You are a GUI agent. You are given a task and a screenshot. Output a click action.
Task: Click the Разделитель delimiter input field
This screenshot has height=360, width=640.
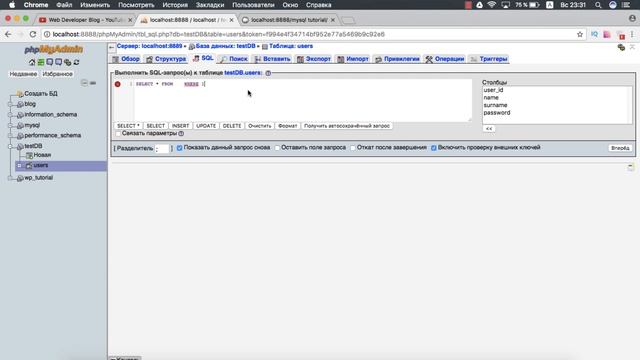coord(162,149)
